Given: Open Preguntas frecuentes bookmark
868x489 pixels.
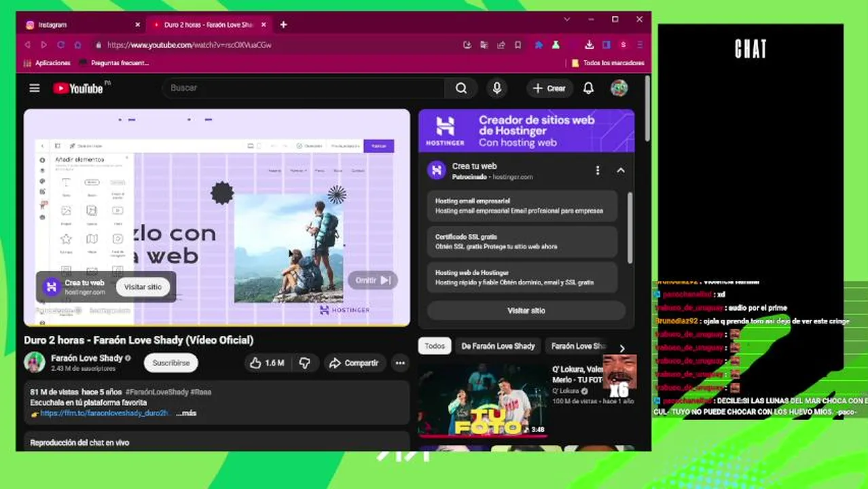Looking at the screenshot, I should 115,62.
